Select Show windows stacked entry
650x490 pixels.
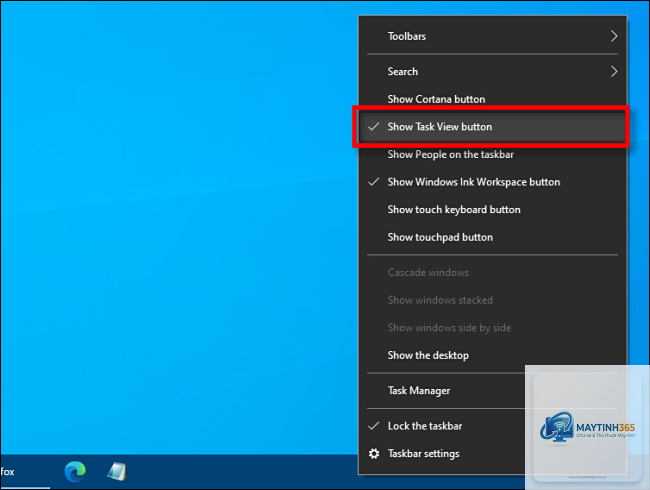(x=492, y=300)
